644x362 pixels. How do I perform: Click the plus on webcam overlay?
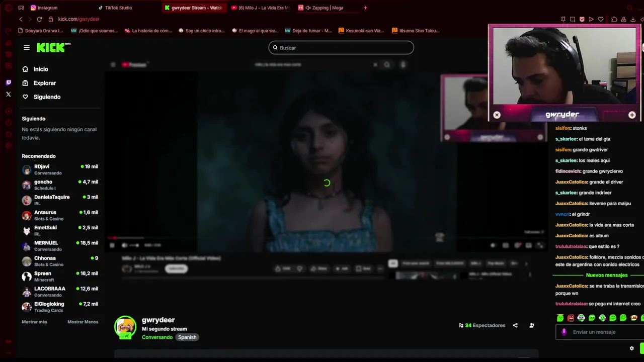[632, 115]
